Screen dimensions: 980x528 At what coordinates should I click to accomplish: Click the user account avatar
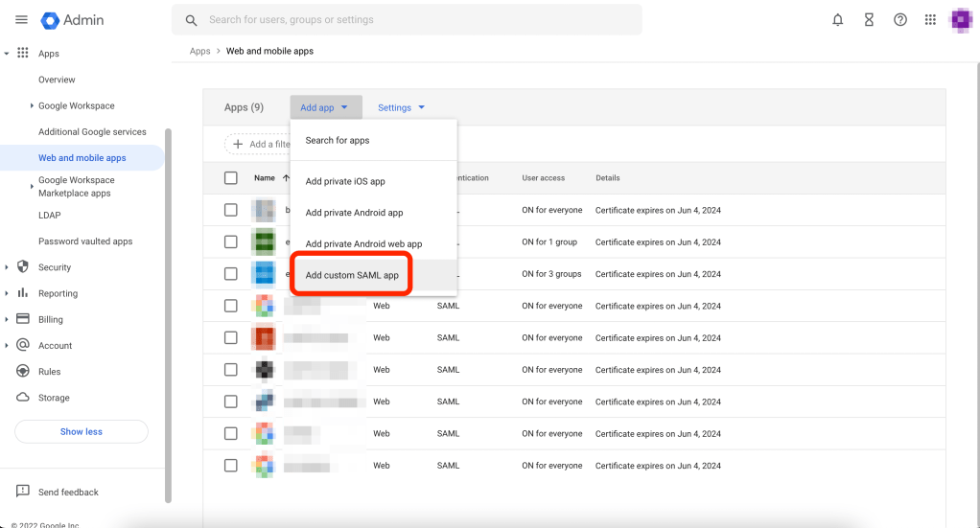(961, 20)
